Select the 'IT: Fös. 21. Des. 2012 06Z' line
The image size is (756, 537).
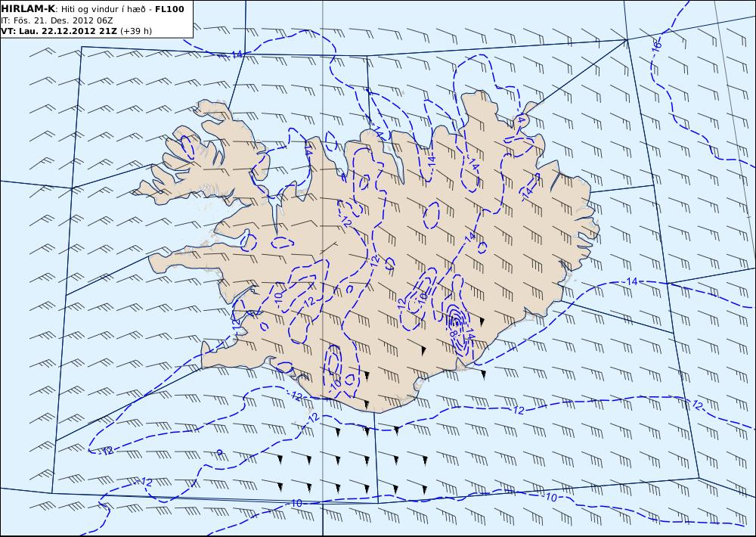57,20
